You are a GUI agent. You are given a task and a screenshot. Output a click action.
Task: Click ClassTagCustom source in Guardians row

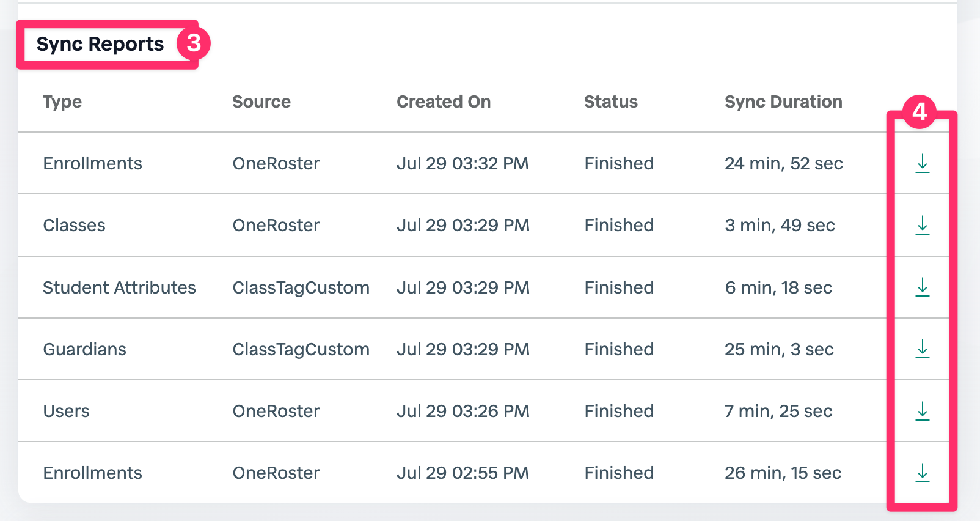[x=301, y=350]
